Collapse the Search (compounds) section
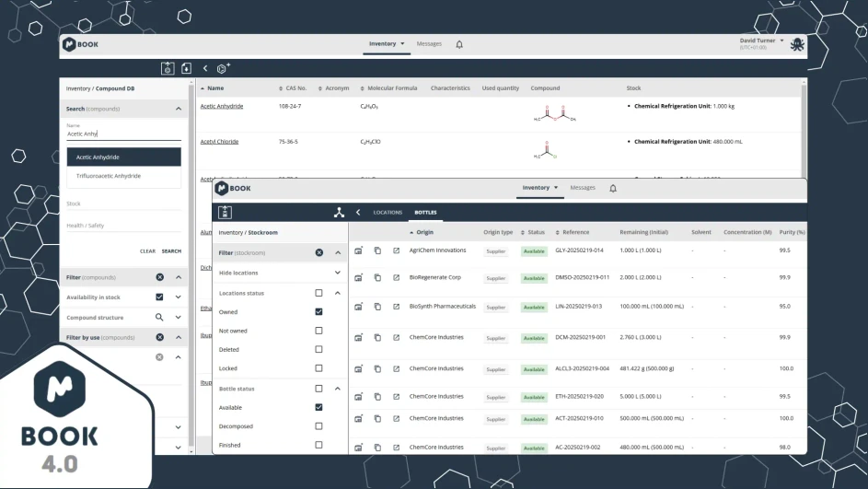The height and width of the screenshot is (489, 868). 179,109
